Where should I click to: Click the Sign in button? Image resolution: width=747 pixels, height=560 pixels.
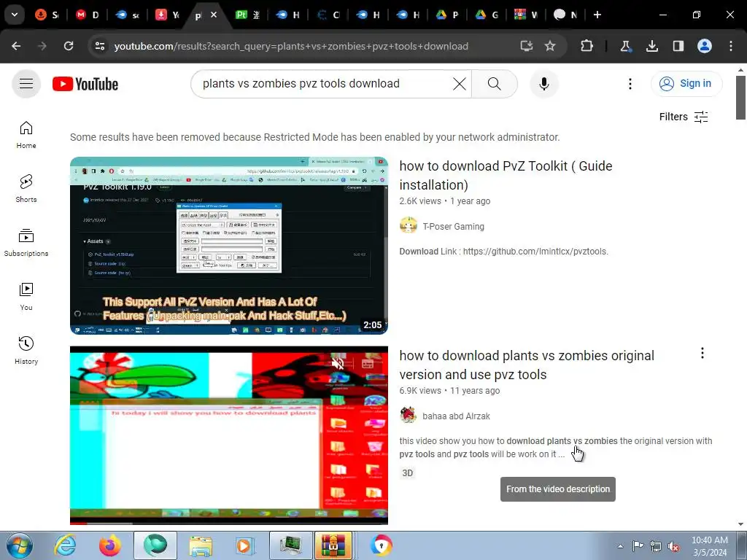pyautogui.click(x=686, y=84)
